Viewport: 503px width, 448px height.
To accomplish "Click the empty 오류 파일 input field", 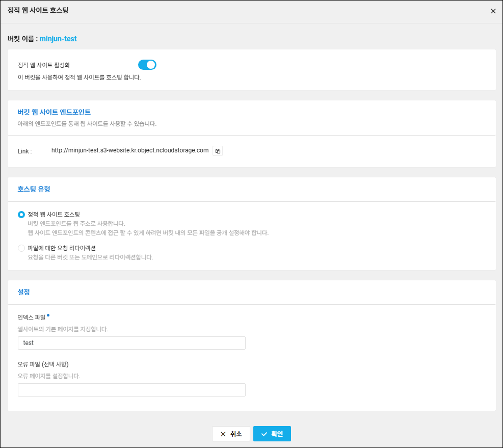I will click(x=131, y=389).
